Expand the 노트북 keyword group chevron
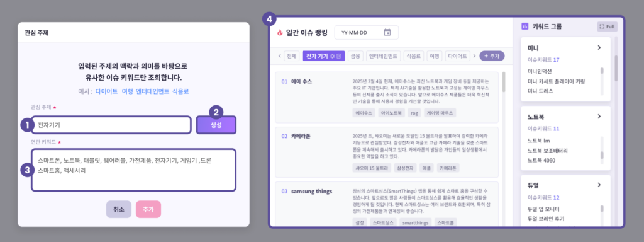The image size is (644, 242). [599, 117]
